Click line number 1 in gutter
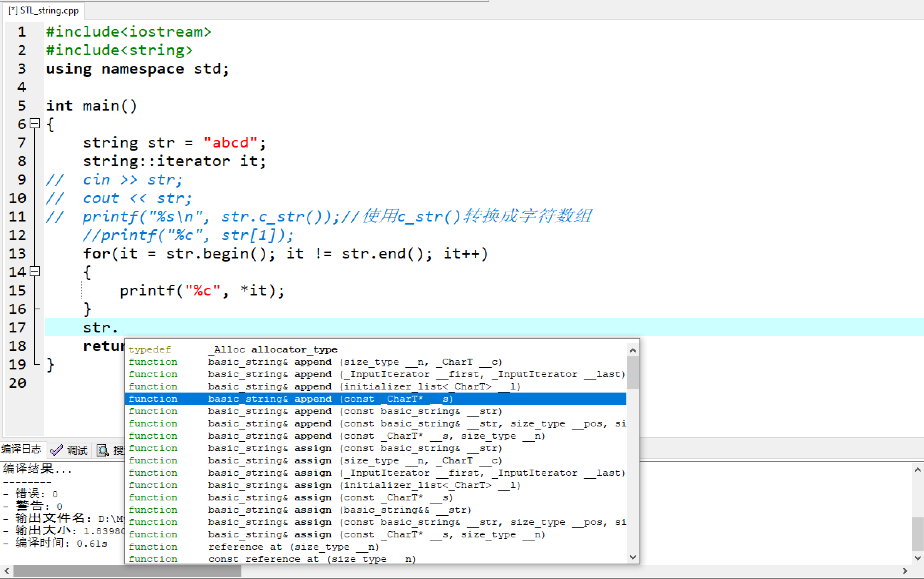This screenshot has width=924, height=579. pos(22,32)
